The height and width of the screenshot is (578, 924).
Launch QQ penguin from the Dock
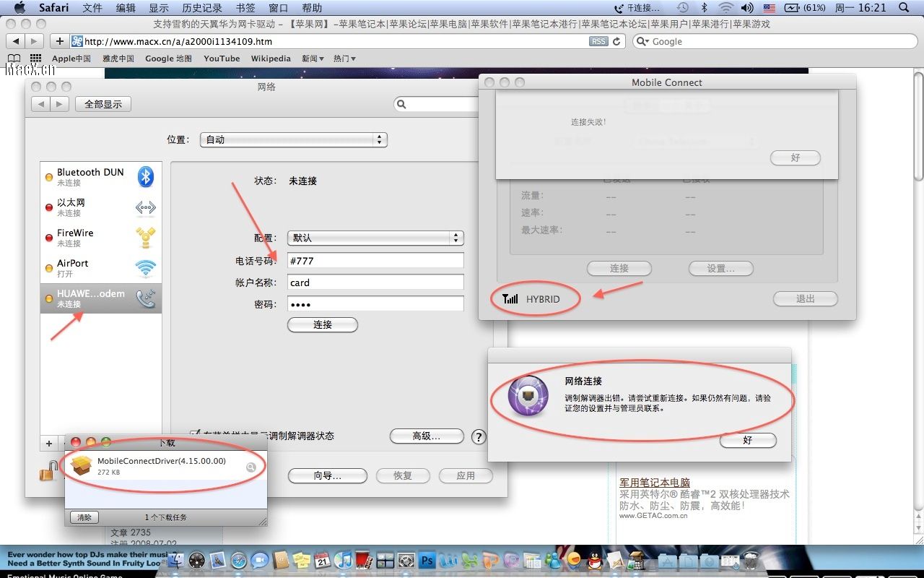pyautogui.click(x=593, y=560)
